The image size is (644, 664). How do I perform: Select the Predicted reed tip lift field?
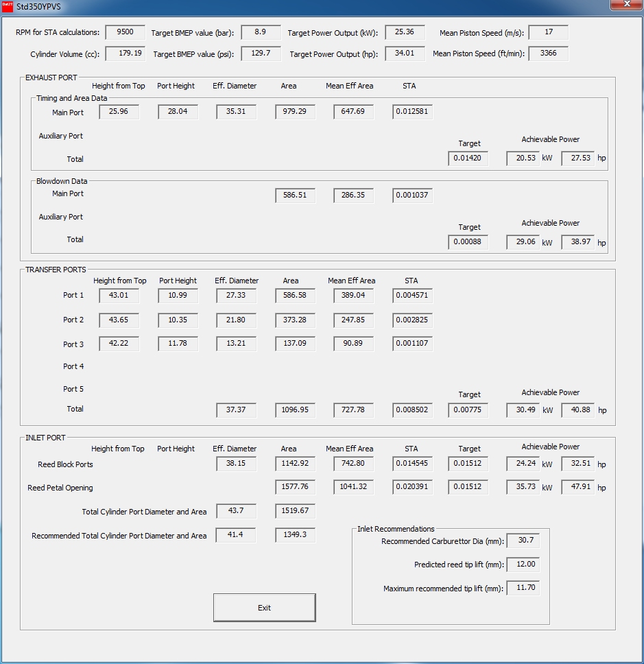[523, 565]
